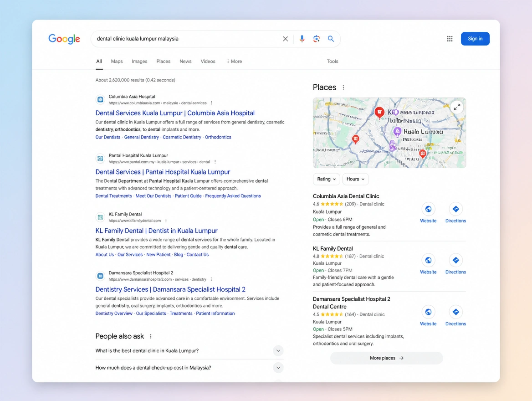Click Pantai Hospital favicon
Viewport: 532px width, 401px height.
point(100,158)
